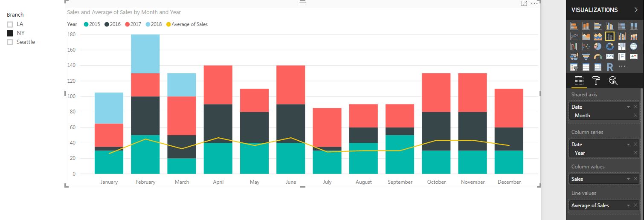Open chart More options ellipsis
The image size is (644, 220).
pos(534,3)
